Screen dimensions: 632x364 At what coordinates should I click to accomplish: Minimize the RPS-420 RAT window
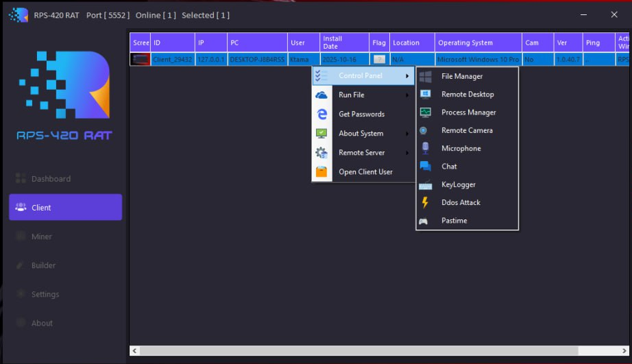583,15
